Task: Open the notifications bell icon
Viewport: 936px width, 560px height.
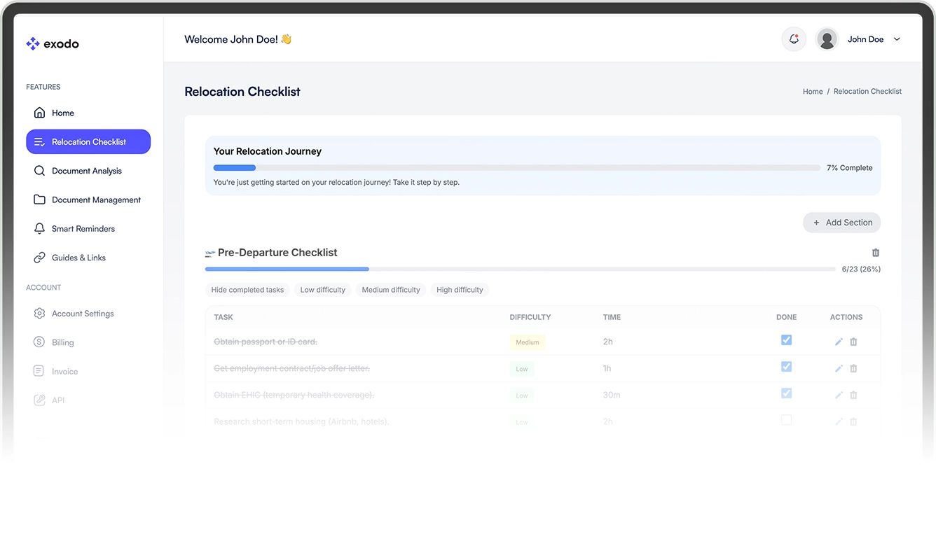Action: point(794,39)
